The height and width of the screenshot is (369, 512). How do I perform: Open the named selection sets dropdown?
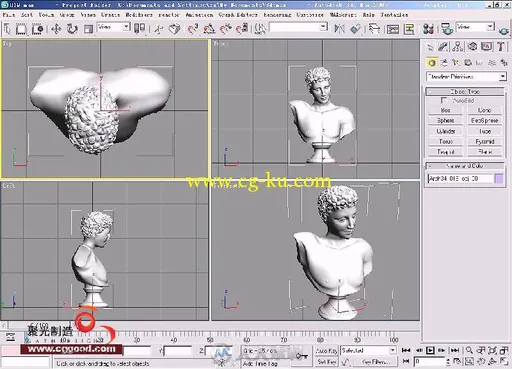tap(299, 27)
